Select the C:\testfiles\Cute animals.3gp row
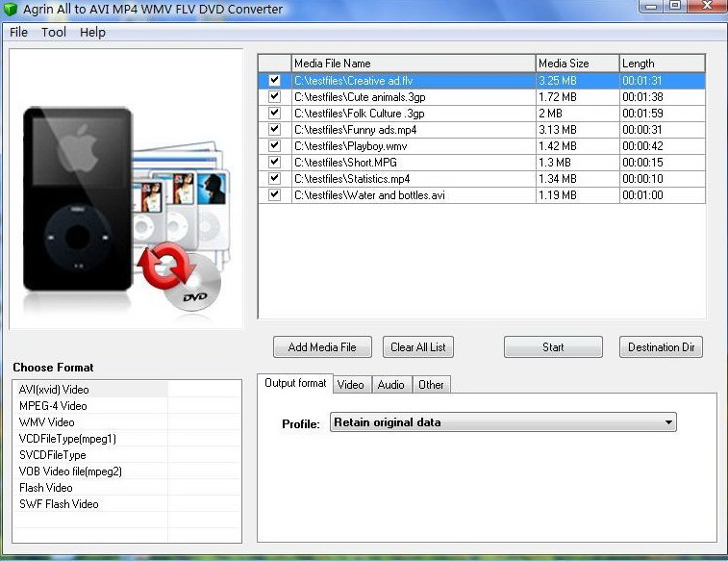728x561 pixels. [x=482, y=96]
